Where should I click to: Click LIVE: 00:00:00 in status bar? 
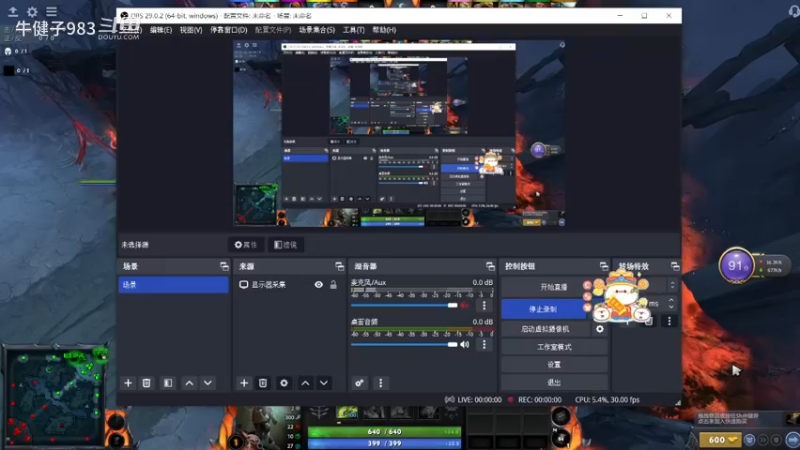coord(478,400)
